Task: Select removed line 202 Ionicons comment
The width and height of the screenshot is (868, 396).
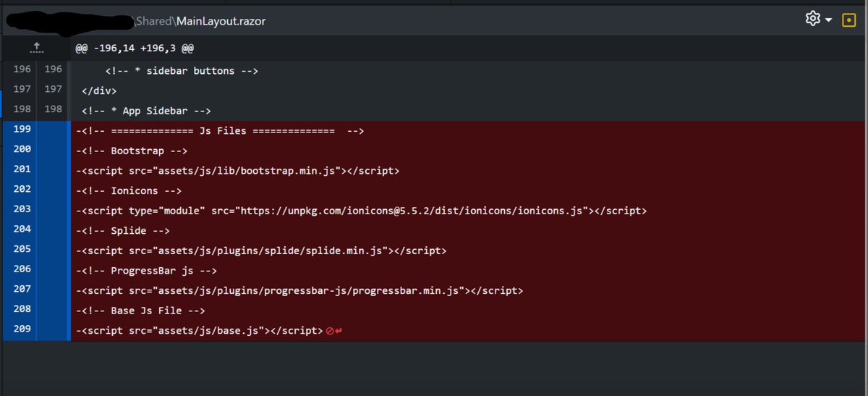Action: (129, 191)
